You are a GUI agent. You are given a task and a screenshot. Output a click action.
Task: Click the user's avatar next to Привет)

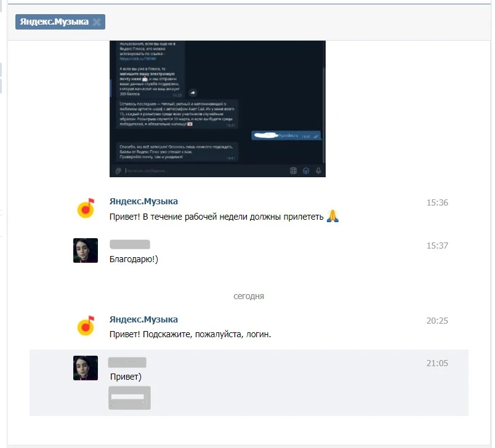tap(86, 368)
